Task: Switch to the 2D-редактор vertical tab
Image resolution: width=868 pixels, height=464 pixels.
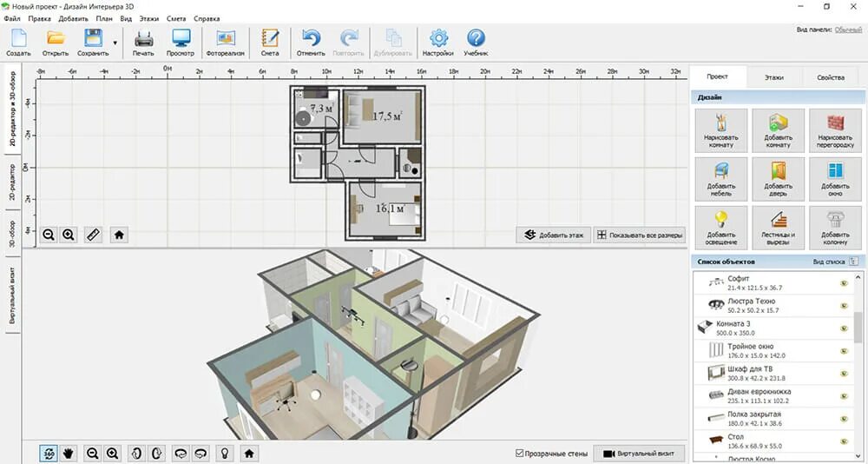Action: coord(12,182)
